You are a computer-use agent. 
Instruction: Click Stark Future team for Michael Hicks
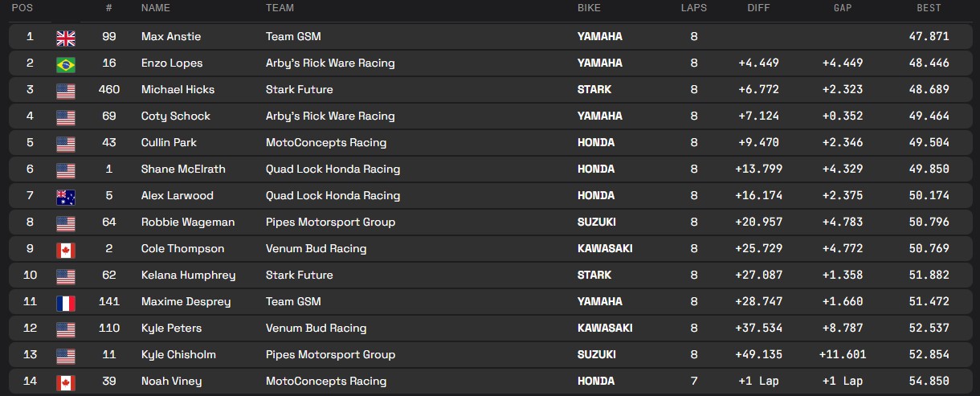(299, 89)
